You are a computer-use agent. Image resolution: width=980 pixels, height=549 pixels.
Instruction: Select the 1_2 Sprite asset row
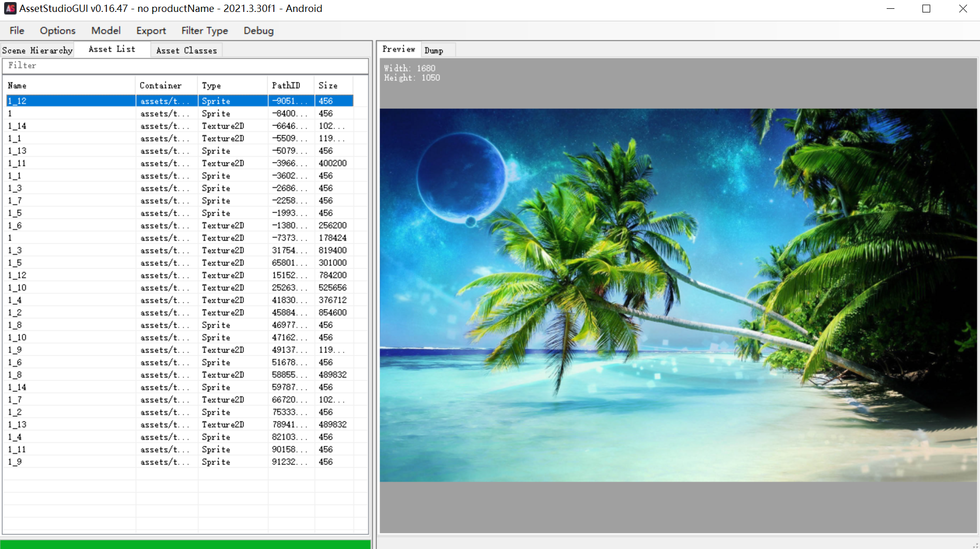click(x=179, y=412)
